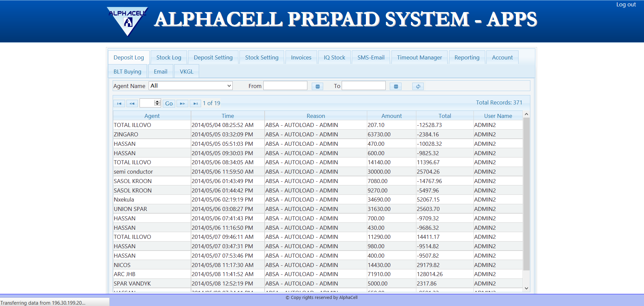Jump to the last page of records

tap(195, 103)
